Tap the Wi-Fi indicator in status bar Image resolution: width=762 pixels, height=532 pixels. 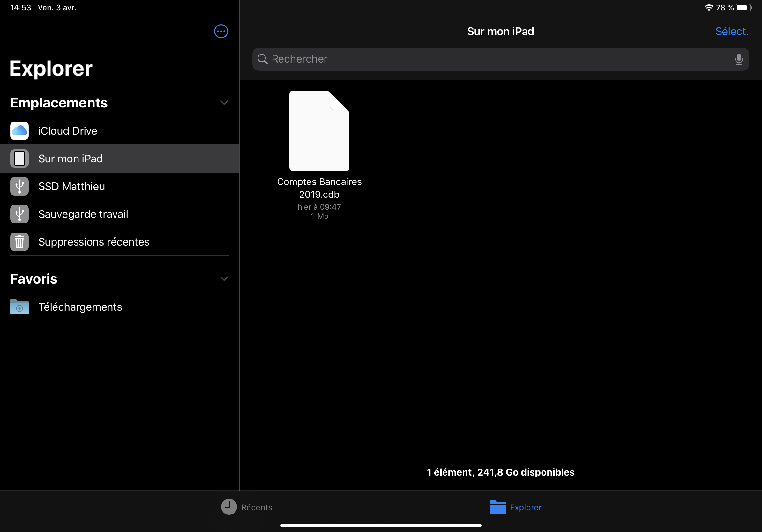709,8
